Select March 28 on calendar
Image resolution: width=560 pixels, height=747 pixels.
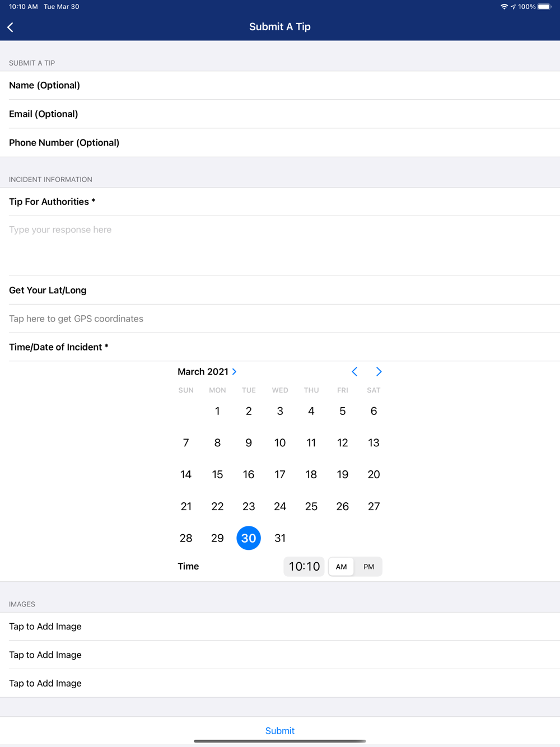pyautogui.click(x=186, y=538)
